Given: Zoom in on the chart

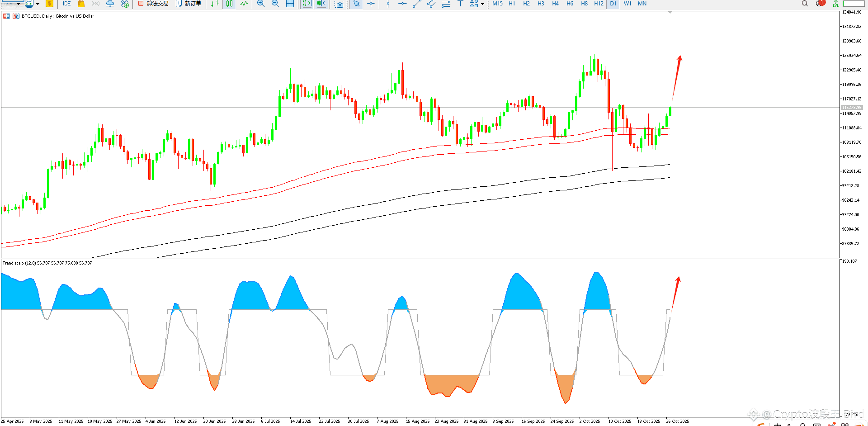Looking at the screenshot, I should [x=261, y=4].
